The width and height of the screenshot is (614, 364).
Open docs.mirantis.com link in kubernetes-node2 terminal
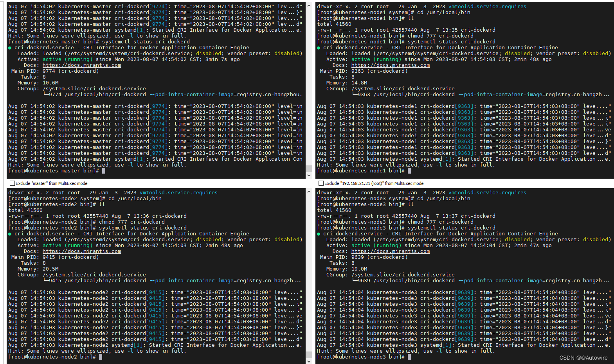tap(82, 251)
